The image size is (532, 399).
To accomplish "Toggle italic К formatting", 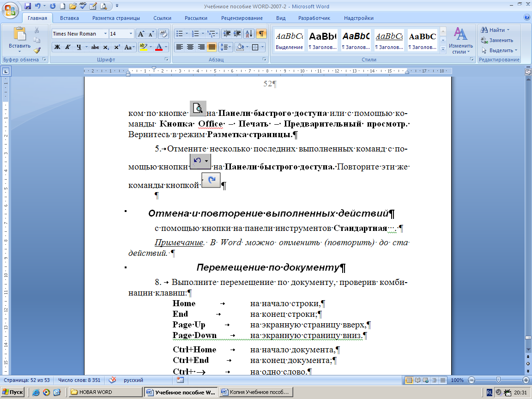I will tap(68, 47).
